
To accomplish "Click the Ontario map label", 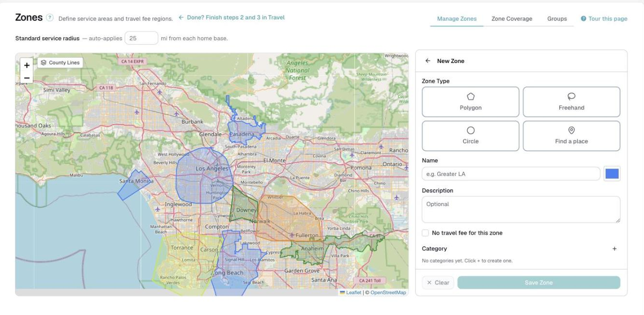I will coord(392,164).
